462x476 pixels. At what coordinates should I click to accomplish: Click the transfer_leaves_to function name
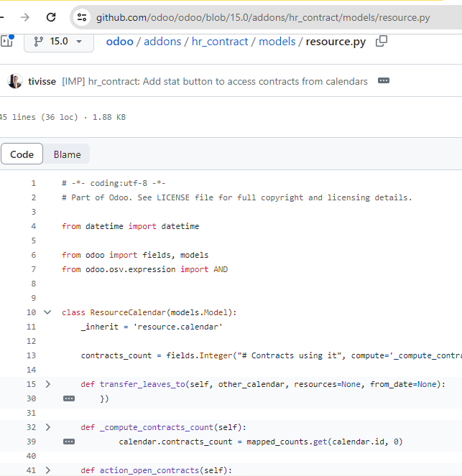pyautogui.click(x=142, y=384)
